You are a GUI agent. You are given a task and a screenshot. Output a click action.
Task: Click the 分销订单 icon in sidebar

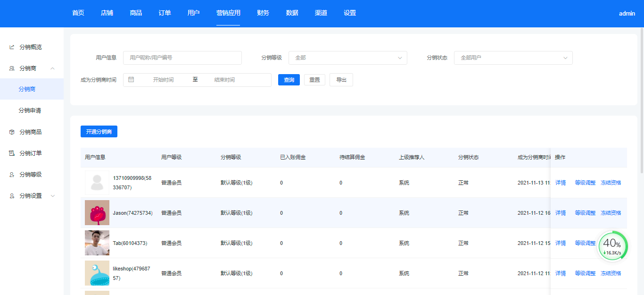(x=12, y=153)
